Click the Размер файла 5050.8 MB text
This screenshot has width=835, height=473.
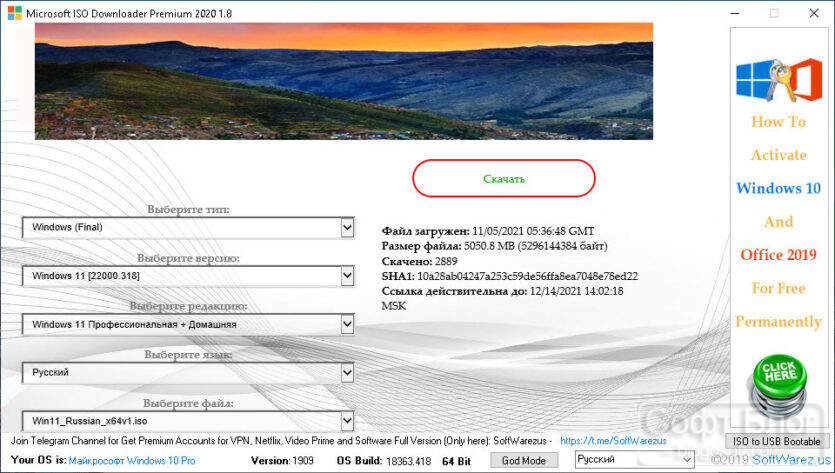click(x=495, y=246)
